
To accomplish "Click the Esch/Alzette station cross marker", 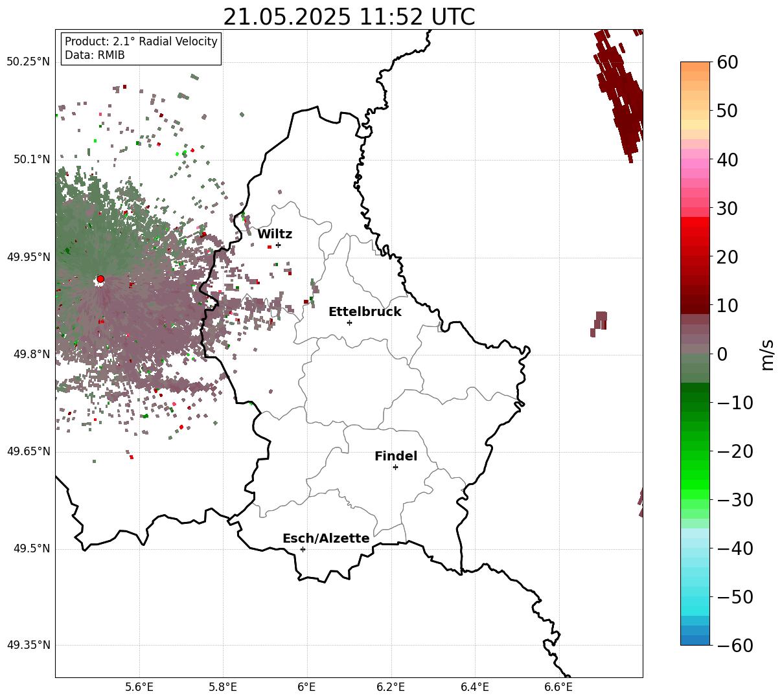I will click(x=303, y=549).
